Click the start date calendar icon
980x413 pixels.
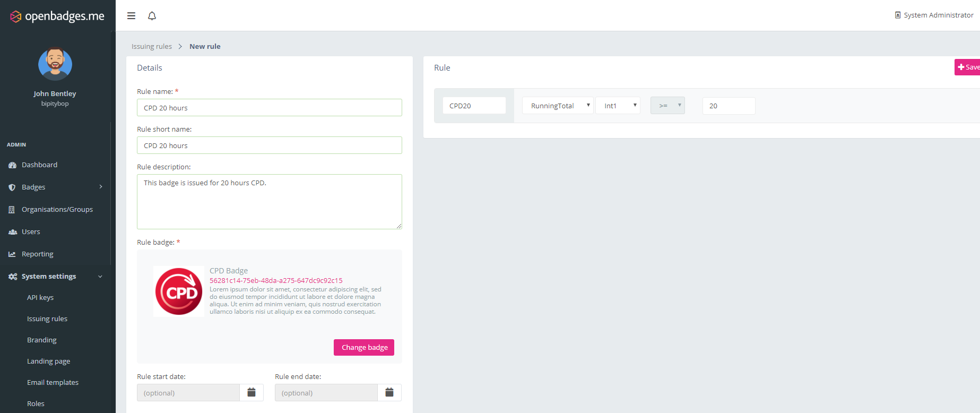point(251,392)
